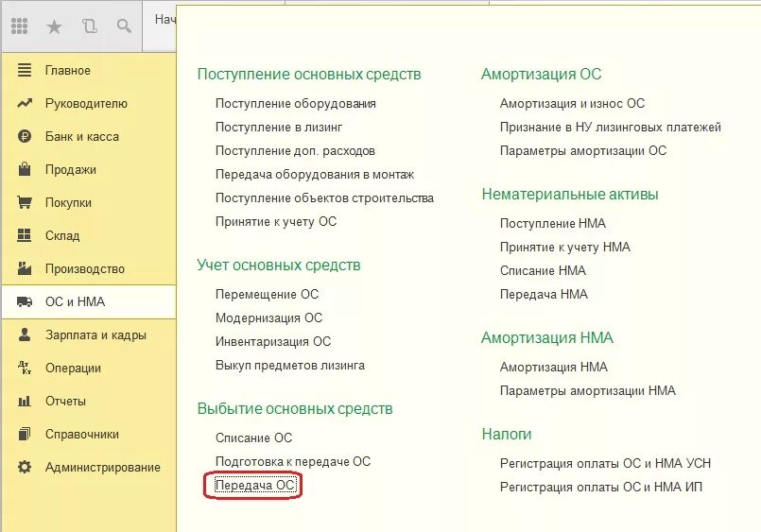The width and height of the screenshot is (761, 532).
Task: Open Передача оборудования в монтаж
Action: [x=315, y=175]
